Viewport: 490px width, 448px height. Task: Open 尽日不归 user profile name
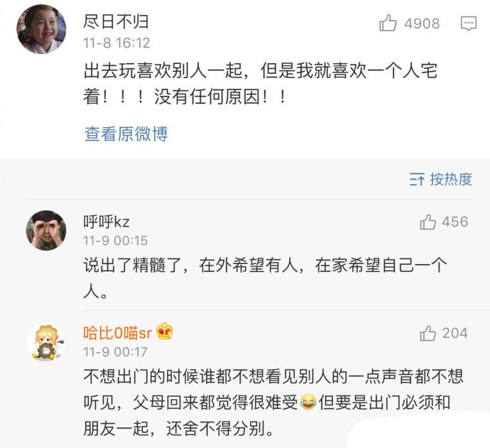[x=116, y=22]
